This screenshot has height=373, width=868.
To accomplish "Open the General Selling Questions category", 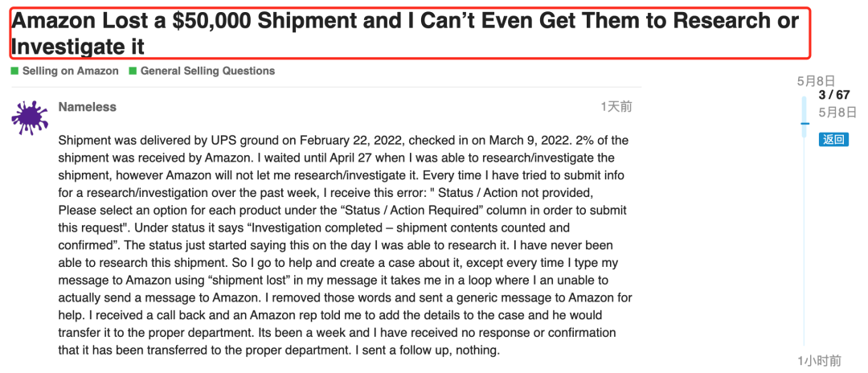I will (x=207, y=71).
